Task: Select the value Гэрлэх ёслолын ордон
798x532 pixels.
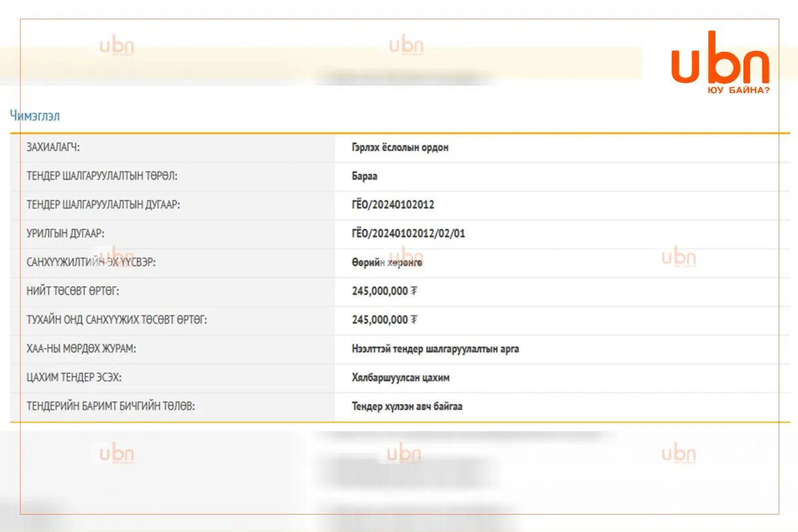Action: [x=400, y=148]
